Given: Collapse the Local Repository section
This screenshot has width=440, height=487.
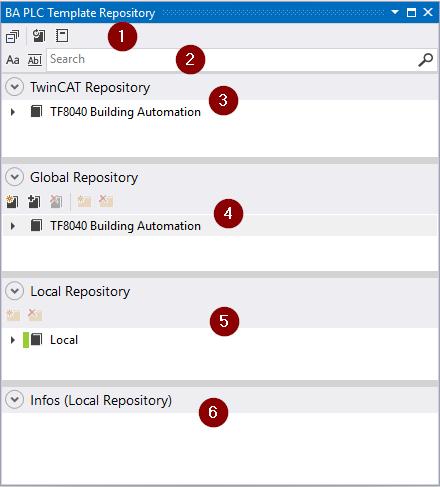Looking at the screenshot, I should point(15,291).
